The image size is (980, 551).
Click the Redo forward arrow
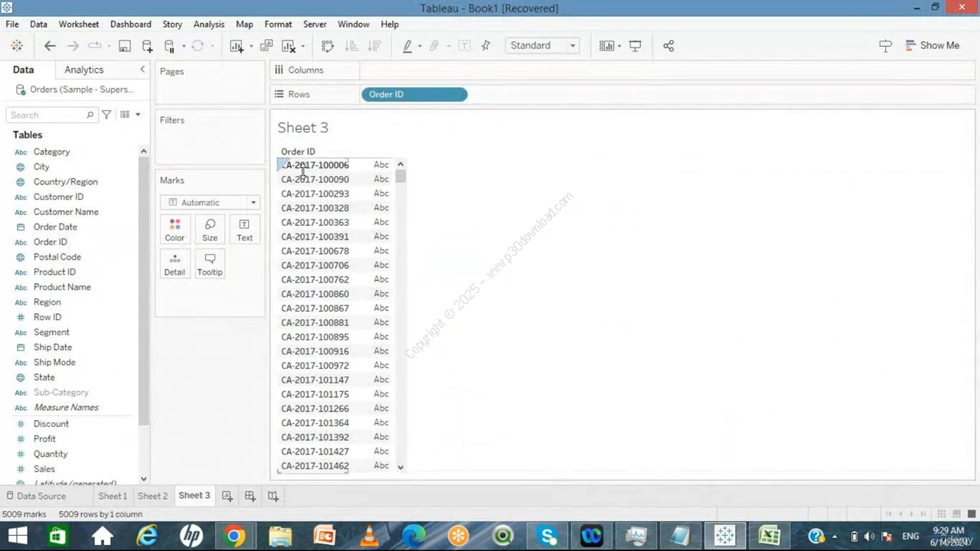tap(73, 46)
